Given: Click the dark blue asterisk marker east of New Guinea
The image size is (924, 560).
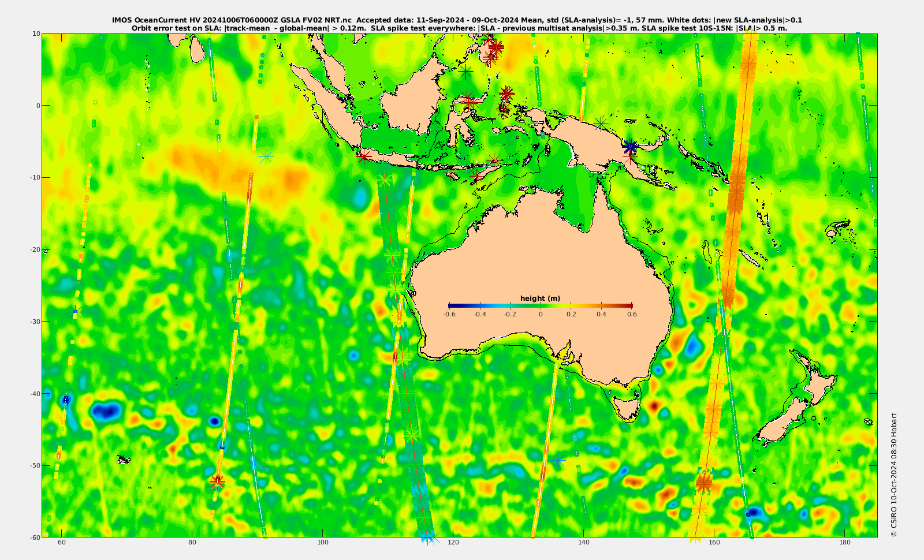Looking at the screenshot, I should tap(631, 147).
